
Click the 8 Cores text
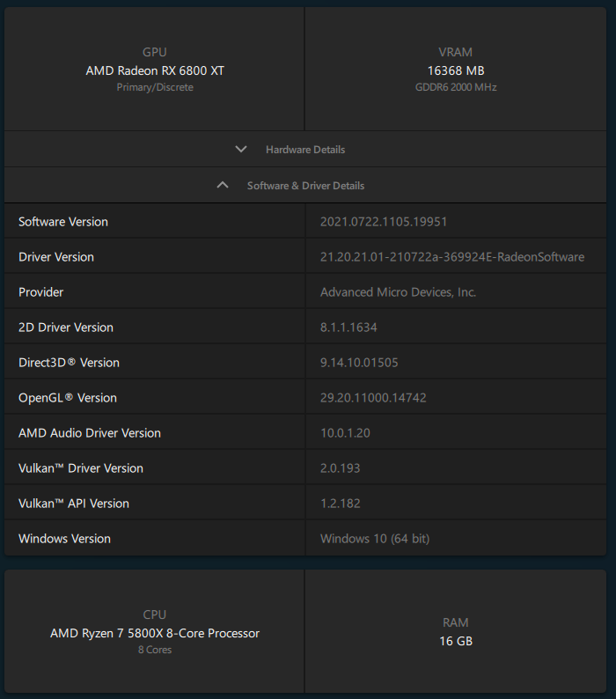[155, 650]
